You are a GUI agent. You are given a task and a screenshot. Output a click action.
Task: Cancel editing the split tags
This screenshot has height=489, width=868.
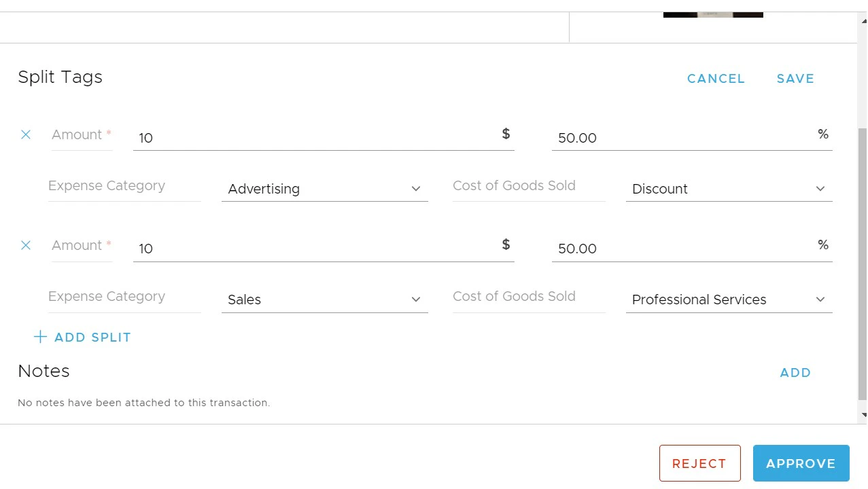716,78
